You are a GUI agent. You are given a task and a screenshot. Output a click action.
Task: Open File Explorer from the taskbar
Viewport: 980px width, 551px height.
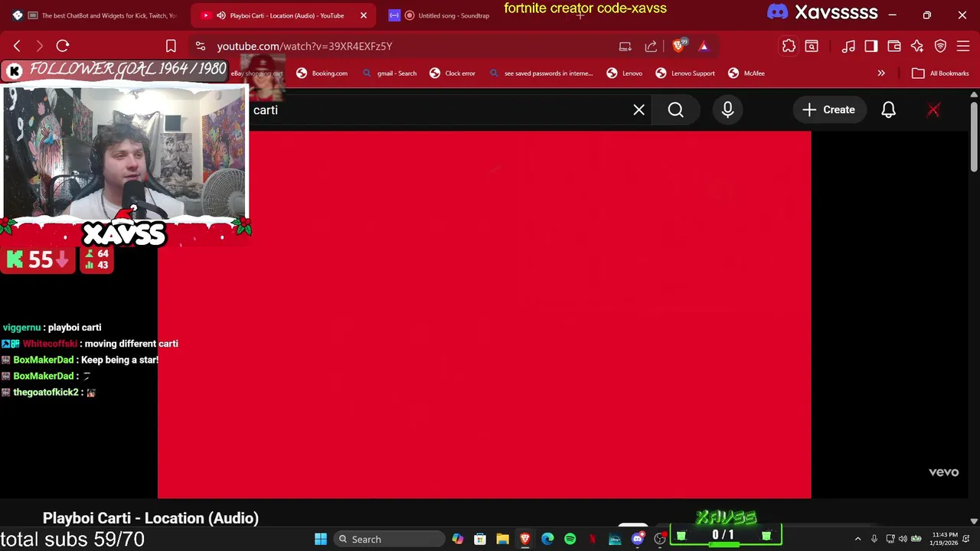[x=502, y=539]
